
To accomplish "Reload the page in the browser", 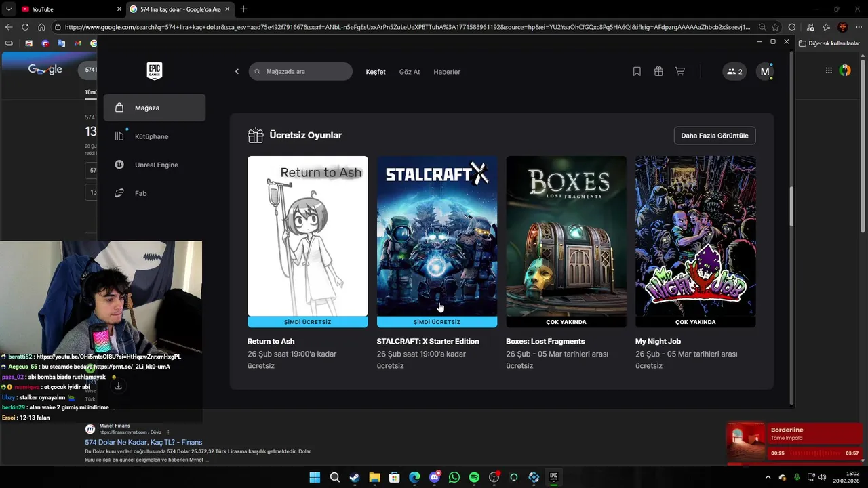I will pos(25,27).
